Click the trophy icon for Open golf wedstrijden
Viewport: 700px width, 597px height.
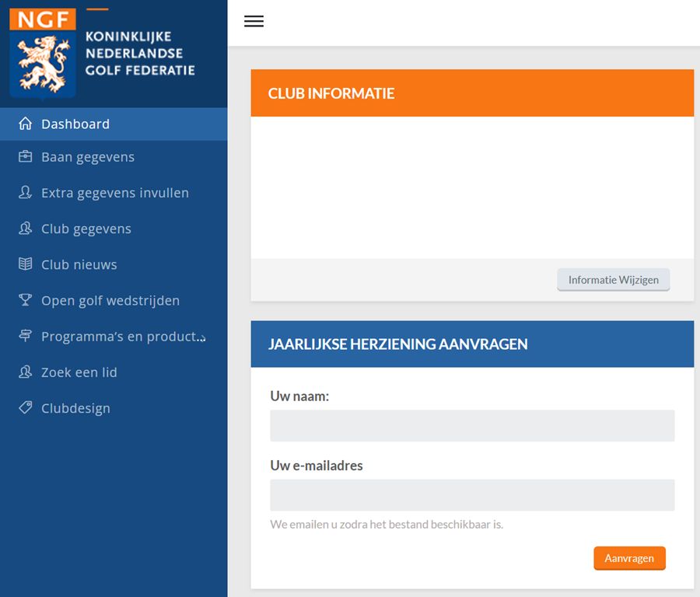[26, 300]
